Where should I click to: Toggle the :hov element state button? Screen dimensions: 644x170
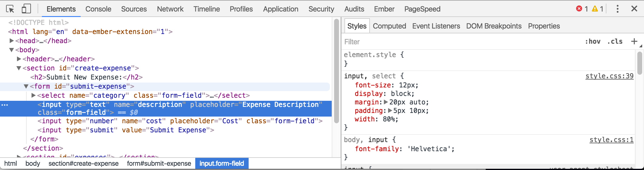pyautogui.click(x=592, y=41)
